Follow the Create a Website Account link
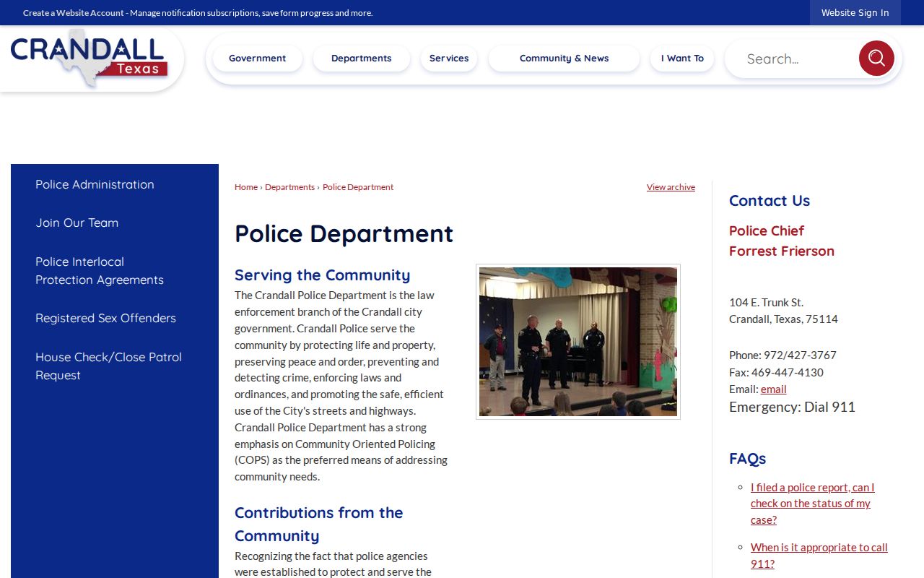Viewport: 924px width, 578px height. point(74,13)
